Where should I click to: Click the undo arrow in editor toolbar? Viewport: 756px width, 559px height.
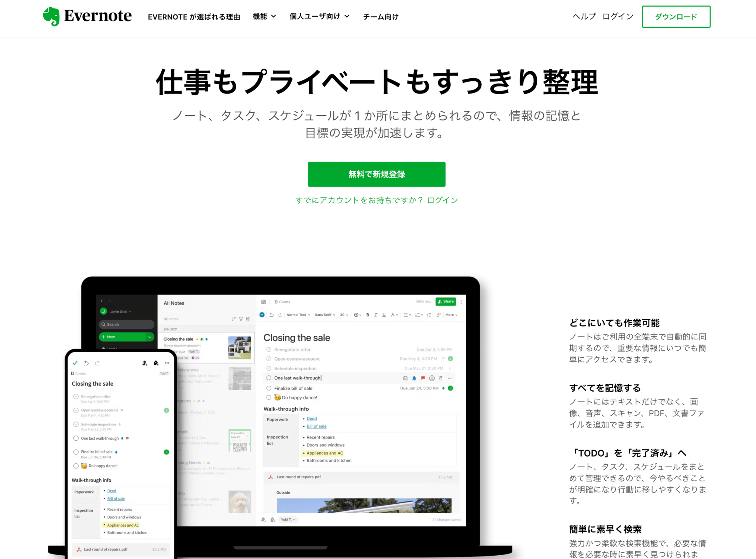[271, 315]
